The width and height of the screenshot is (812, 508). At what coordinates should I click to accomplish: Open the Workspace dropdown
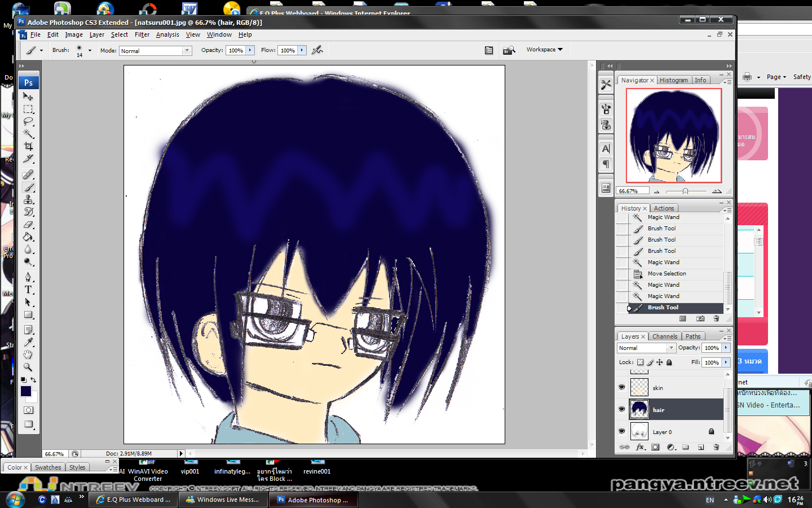[545, 50]
